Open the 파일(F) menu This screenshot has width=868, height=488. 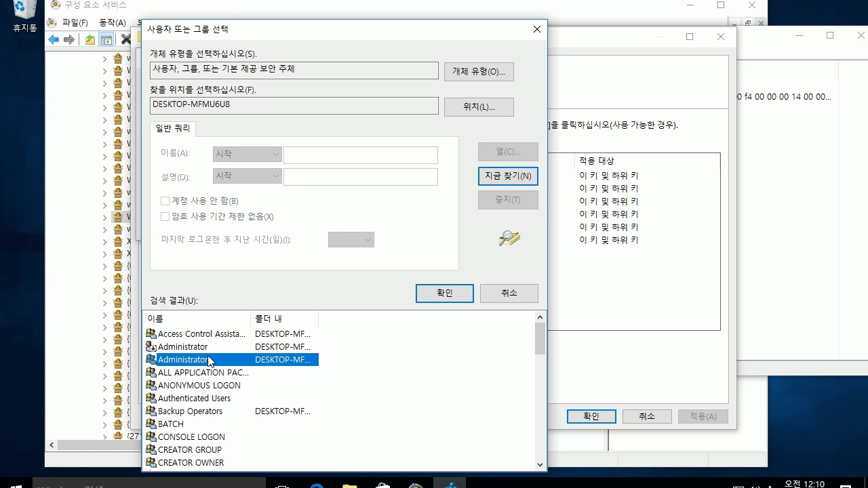pyautogui.click(x=75, y=22)
